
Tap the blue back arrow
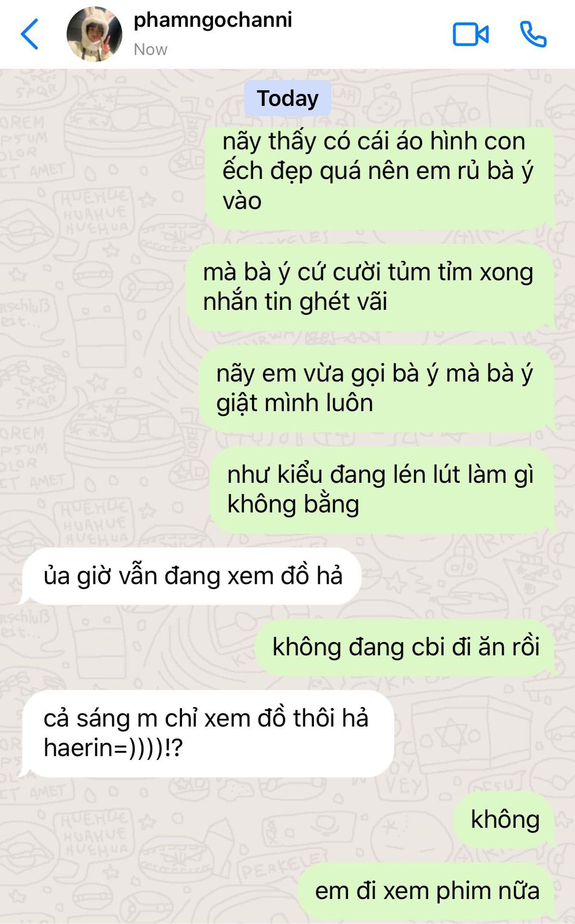point(29,34)
